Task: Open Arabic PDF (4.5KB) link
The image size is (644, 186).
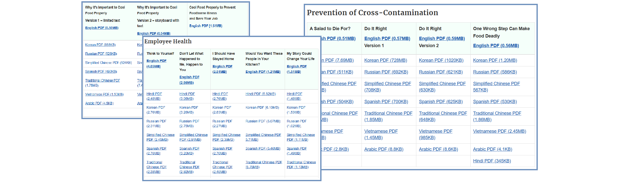Action: 99,103
